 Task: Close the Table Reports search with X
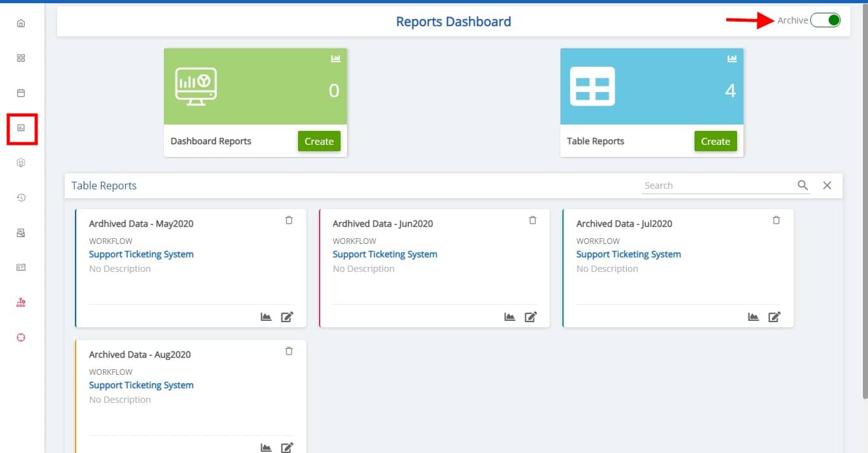(827, 186)
